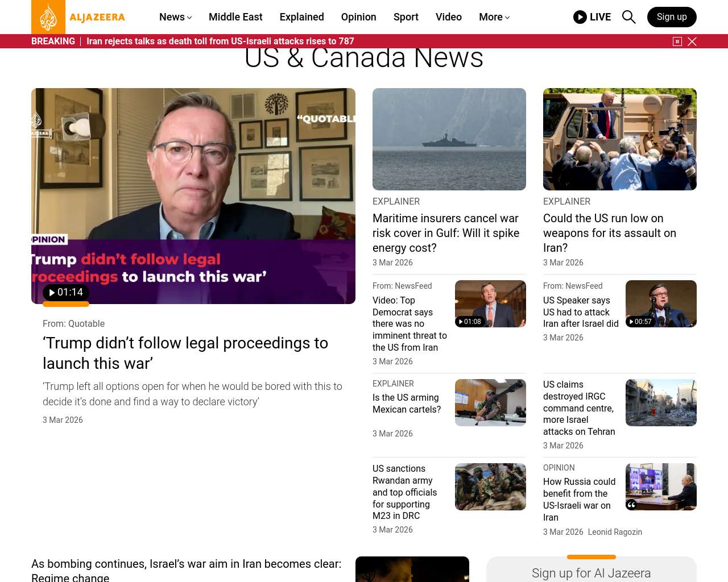Click the quote icon on the Russia opinion thumbnail
This screenshot has height=582, width=728.
tap(631, 505)
